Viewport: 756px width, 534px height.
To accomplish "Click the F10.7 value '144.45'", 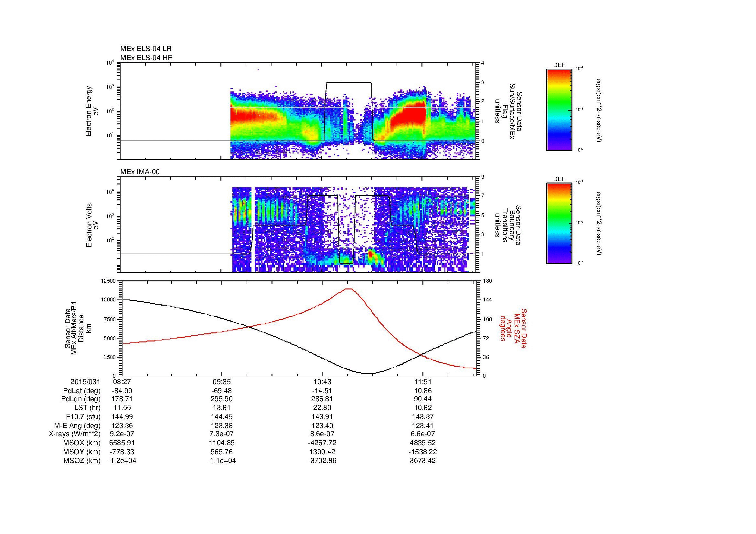I will (x=222, y=417).
